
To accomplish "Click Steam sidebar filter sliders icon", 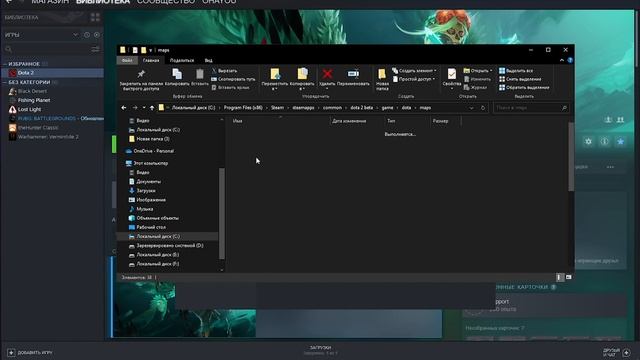I will pyautogui.click(x=96, y=49).
